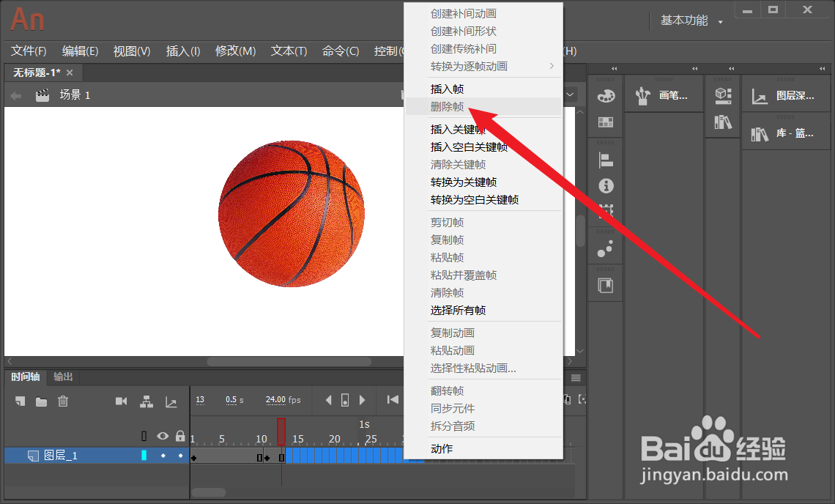Screen dimensions: 835x504
Task: Open the 命令(C) menu
Action: [341, 51]
